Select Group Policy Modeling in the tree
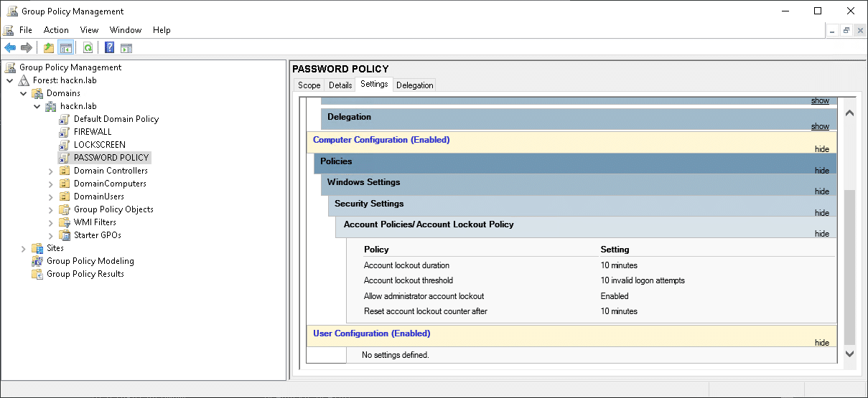 pos(90,261)
